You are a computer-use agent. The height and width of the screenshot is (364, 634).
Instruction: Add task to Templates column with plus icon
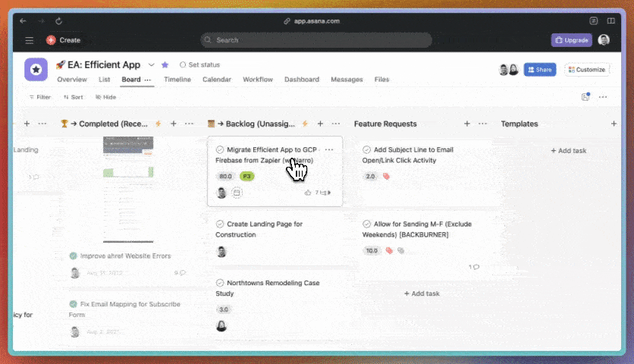coord(614,124)
